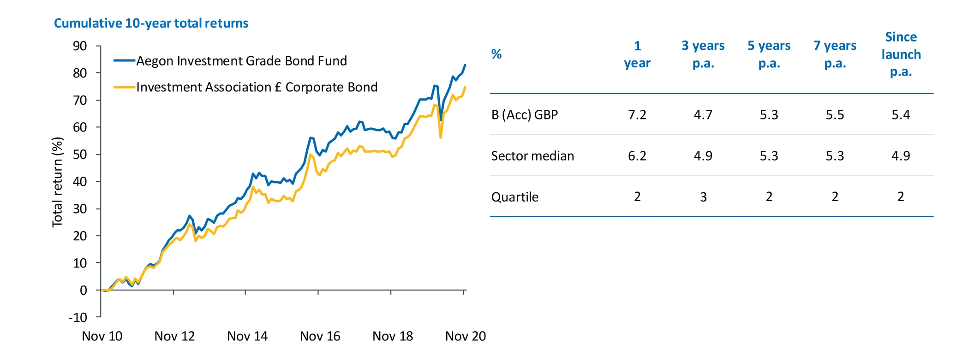Select the B (Acc) GBP row label
Viewport: 980px width, 363px height.
[525, 114]
